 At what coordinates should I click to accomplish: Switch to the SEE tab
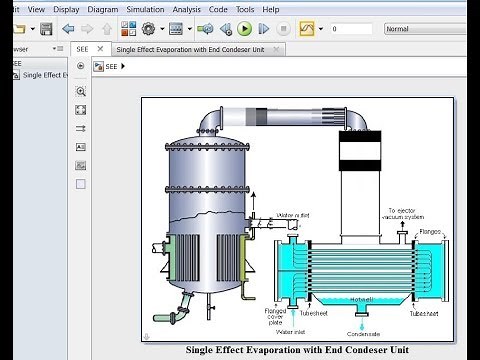pyautogui.click(x=82, y=49)
